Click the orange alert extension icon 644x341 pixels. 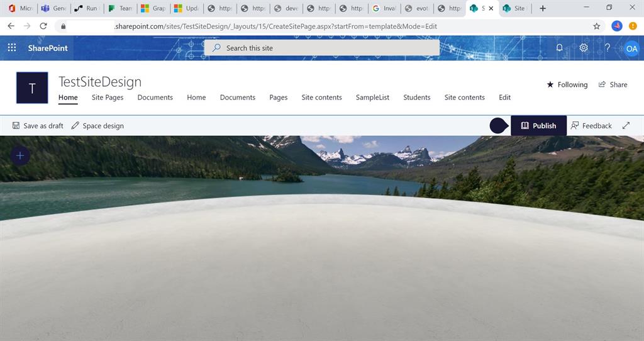633,26
